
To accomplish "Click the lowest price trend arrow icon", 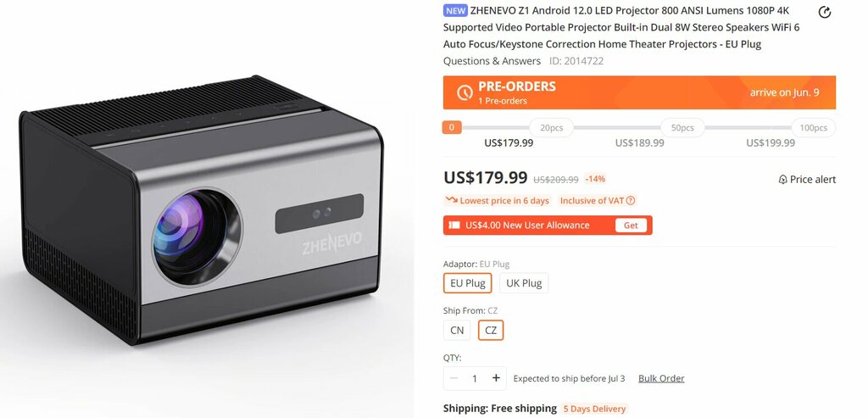I will coord(451,200).
